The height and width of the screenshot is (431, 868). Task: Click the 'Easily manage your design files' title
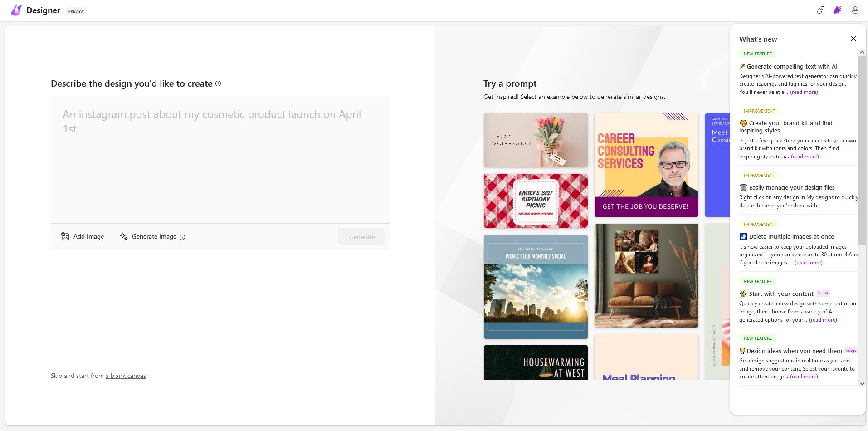792,187
